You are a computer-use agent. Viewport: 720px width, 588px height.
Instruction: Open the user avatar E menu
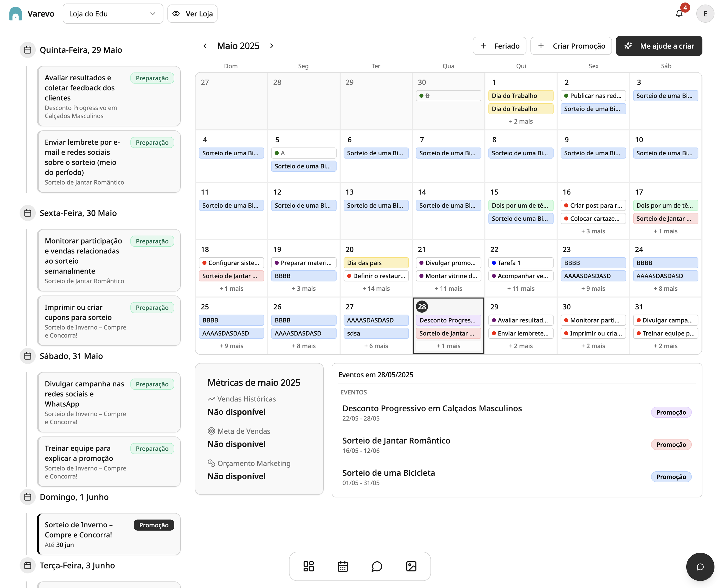point(705,14)
